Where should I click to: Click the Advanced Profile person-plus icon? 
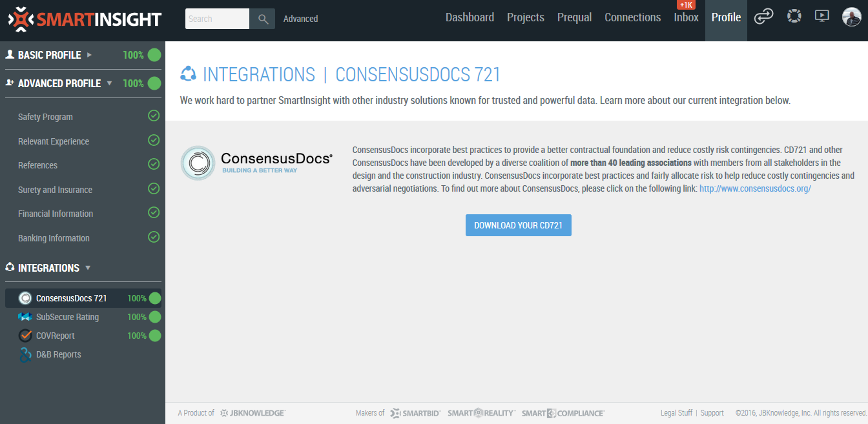[10, 83]
